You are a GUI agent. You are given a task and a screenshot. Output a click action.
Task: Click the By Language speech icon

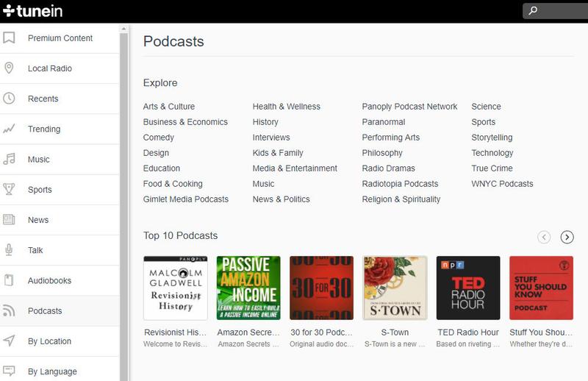pyautogui.click(x=9, y=371)
